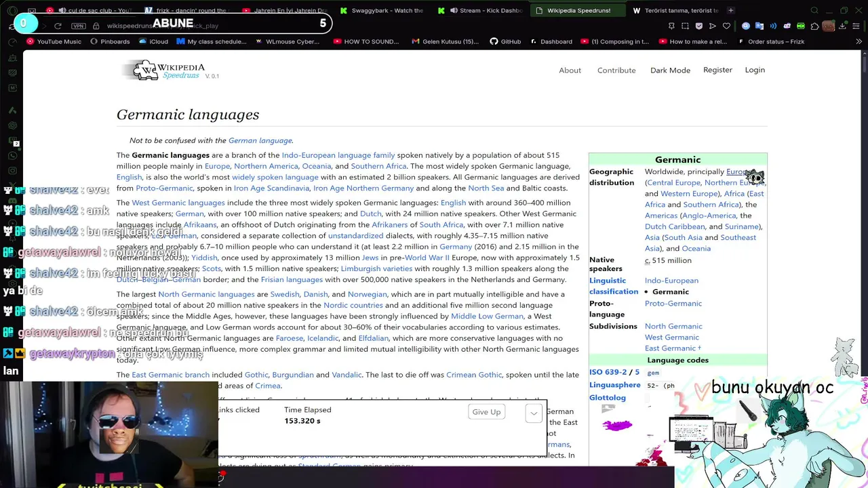Image resolution: width=868 pixels, height=488 pixels.
Task: Click the blue sound-wave extension icon
Action: click(x=773, y=26)
